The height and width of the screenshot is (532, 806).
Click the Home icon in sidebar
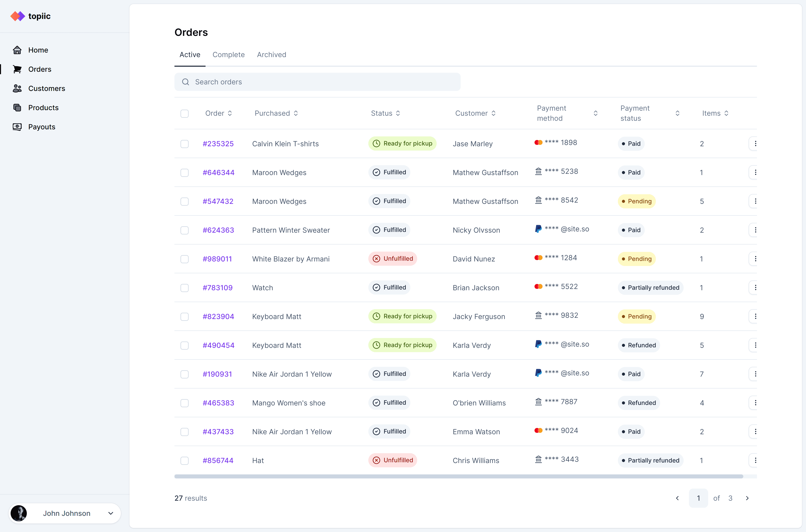17,50
